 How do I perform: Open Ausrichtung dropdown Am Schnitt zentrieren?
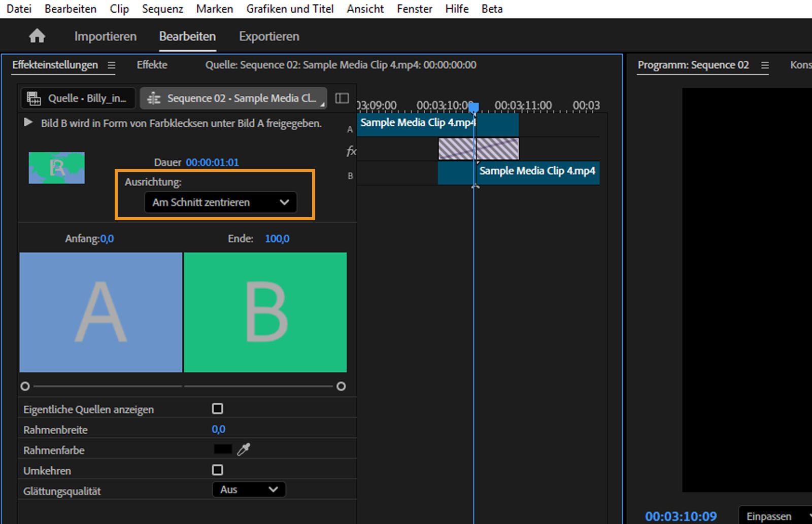point(220,202)
